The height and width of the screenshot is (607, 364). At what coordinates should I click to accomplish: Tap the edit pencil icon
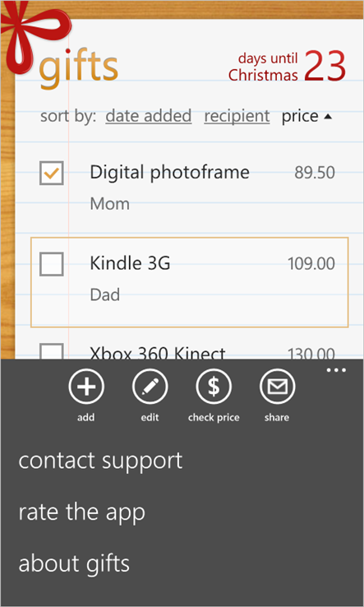pyautogui.click(x=150, y=387)
